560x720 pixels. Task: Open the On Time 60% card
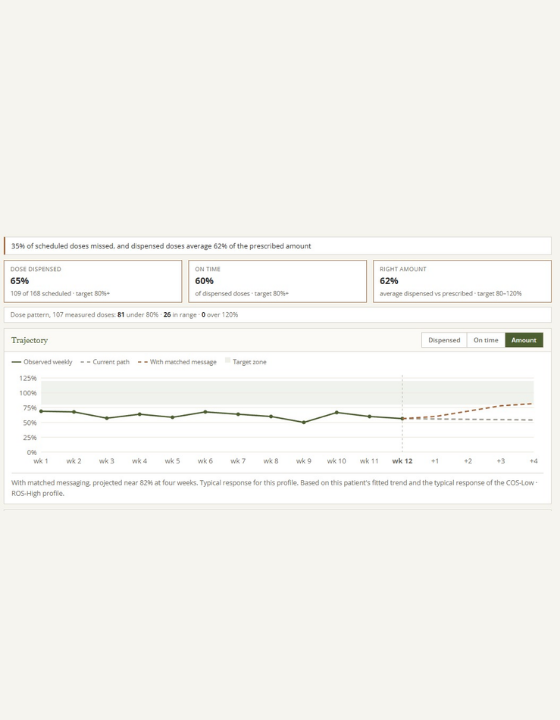[x=277, y=281]
